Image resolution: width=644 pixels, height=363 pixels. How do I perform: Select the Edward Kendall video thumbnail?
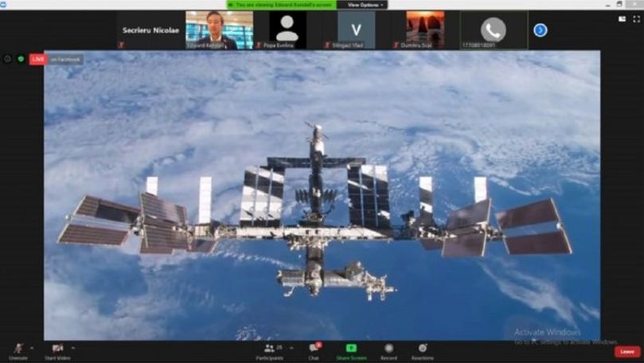(x=220, y=30)
